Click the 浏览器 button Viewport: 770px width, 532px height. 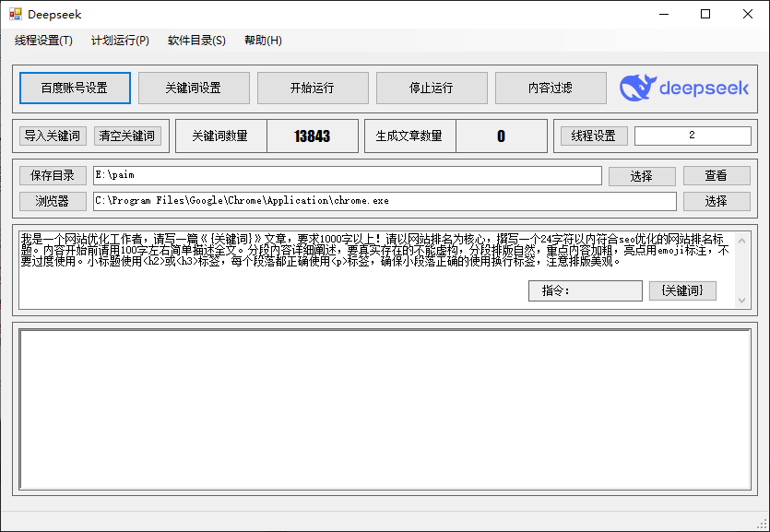(x=53, y=201)
